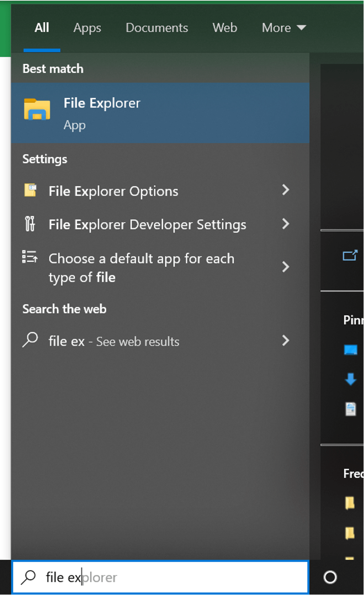
Task: Click inside the search text box
Action: tap(160, 577)
